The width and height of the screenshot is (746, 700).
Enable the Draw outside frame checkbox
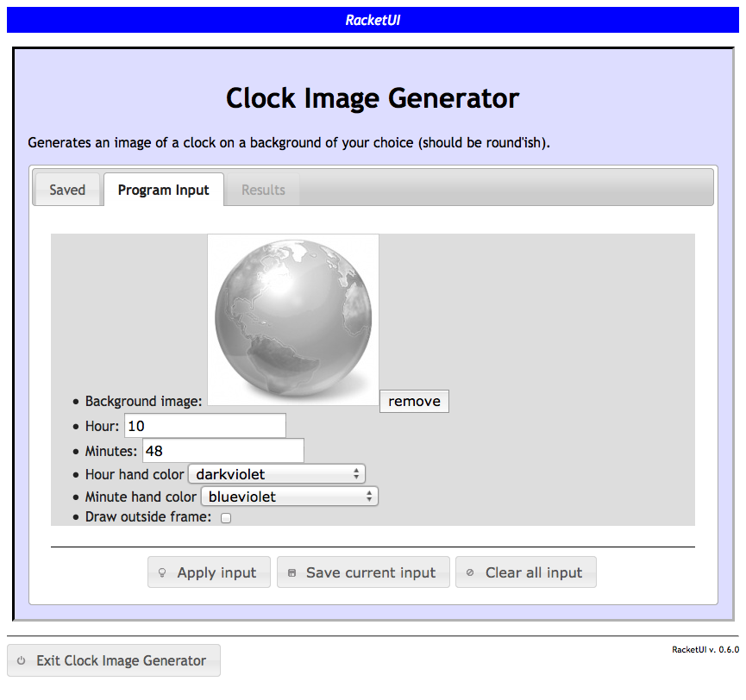coord(226,518)
